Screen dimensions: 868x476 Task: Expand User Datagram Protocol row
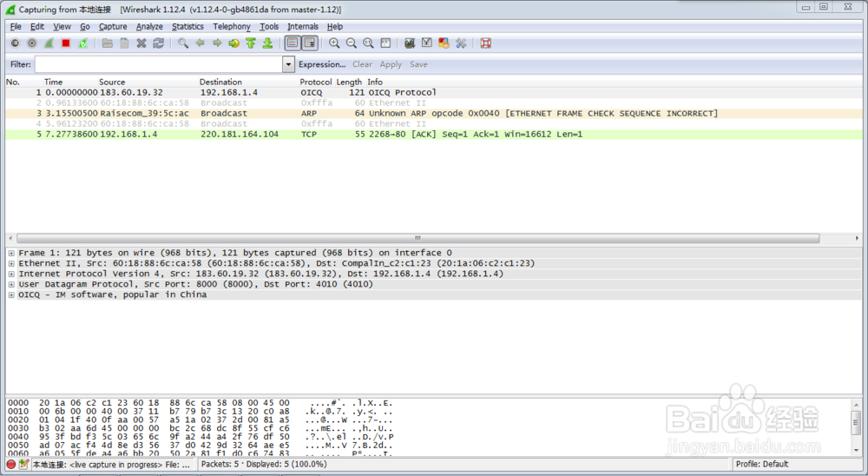point(11,285)
